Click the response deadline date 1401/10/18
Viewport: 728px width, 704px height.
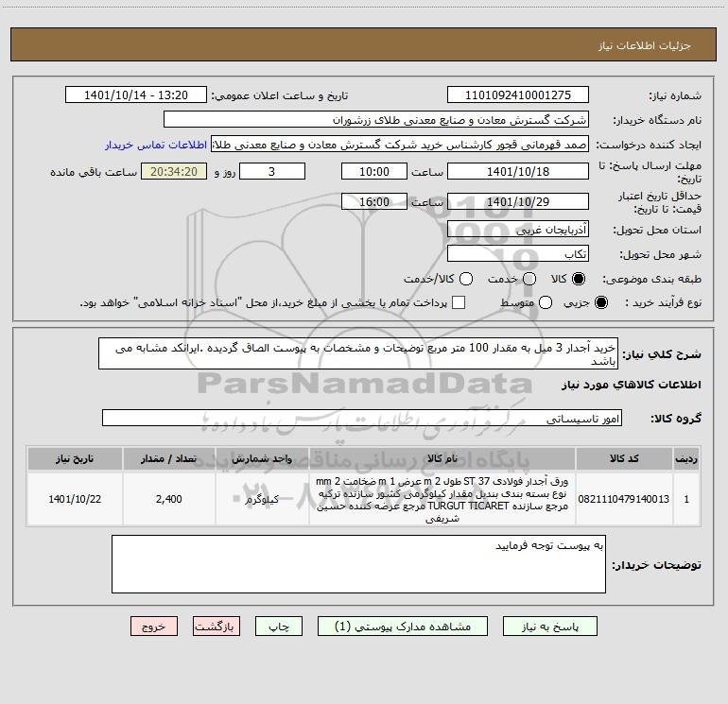pyautogui.click(x=518, y=171)
